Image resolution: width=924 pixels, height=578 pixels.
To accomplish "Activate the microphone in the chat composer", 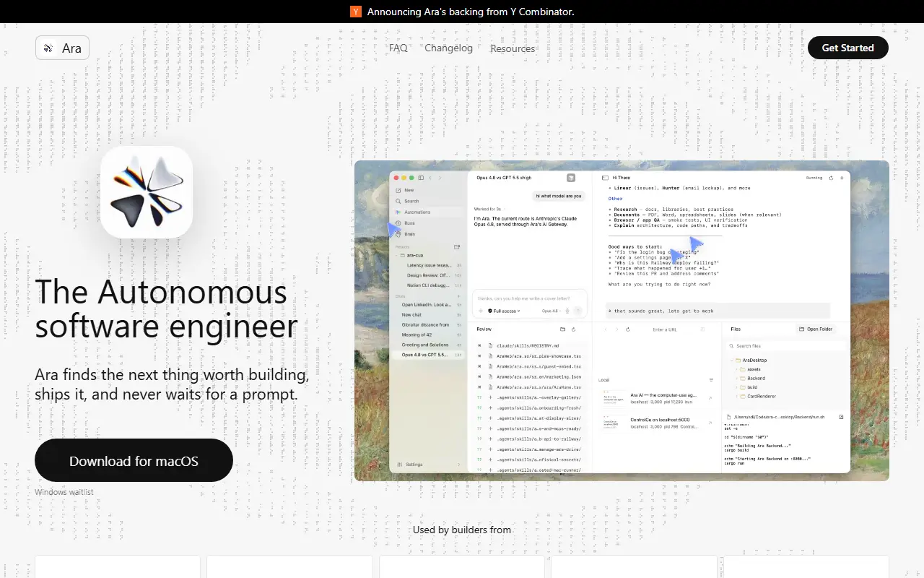I will pyautogui.click(x=567, y=311).
